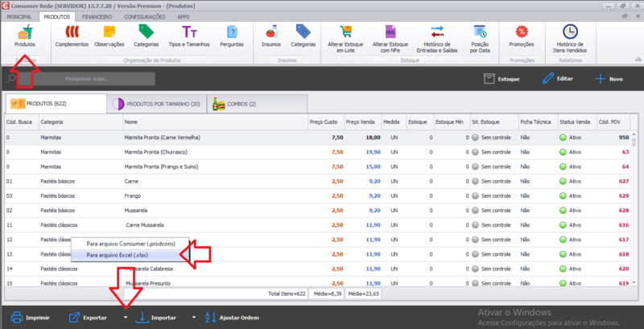Viewport: 644px width, 329px height.
Task: Open the Insumos icon
Action: tap(271, 36)
